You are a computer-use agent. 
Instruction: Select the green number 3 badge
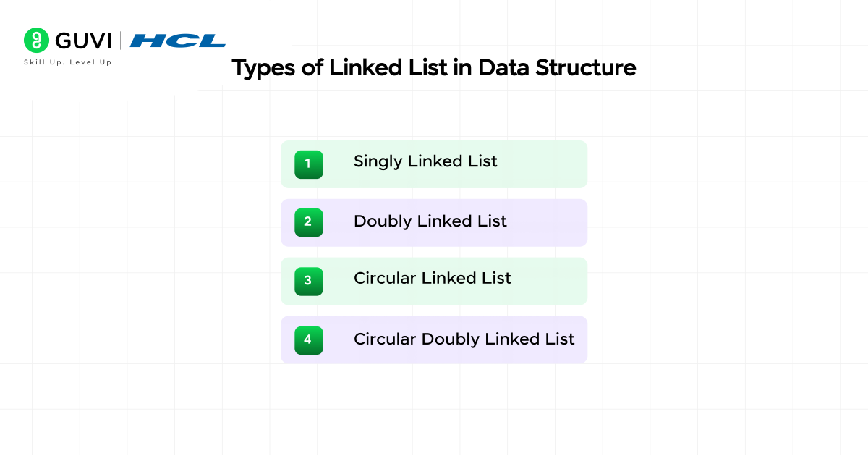point(308,281)
